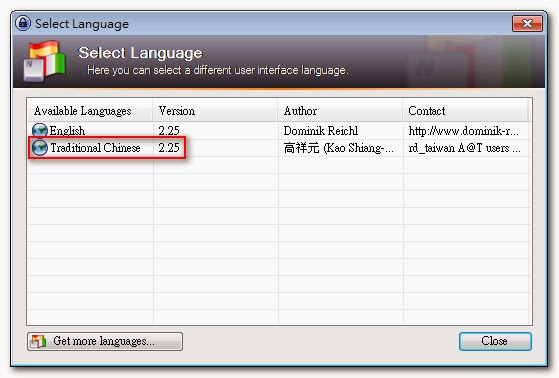Click author Kao Shiang cell
This screenshot has height=378, width=559.
coord(339,148)
